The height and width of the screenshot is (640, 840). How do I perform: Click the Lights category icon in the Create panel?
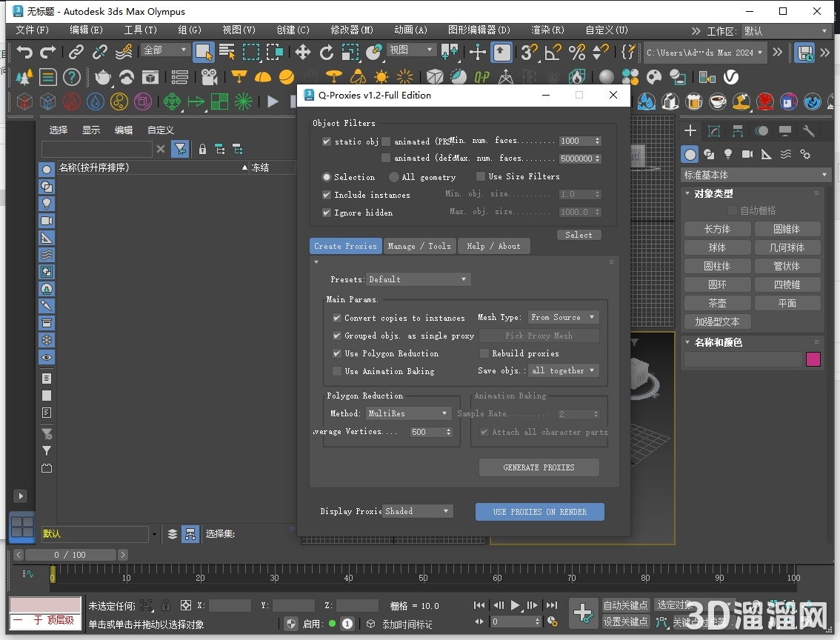coord(728,154)
